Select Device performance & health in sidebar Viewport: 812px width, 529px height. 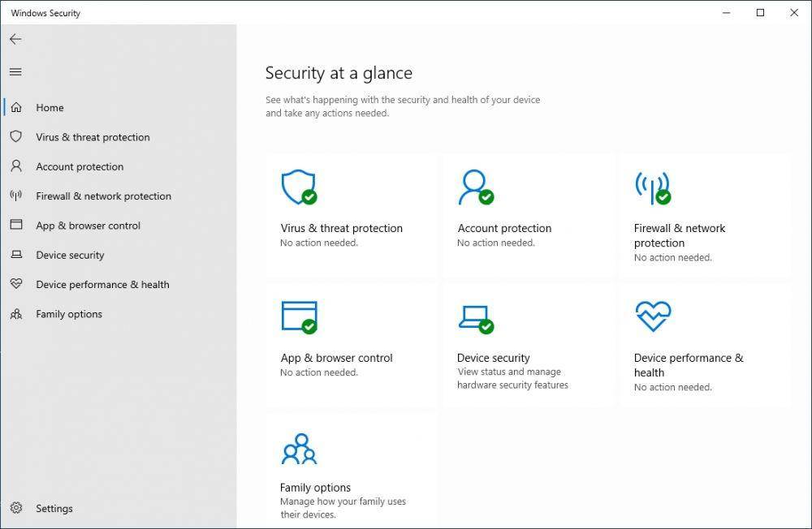(x=102, y=285)
